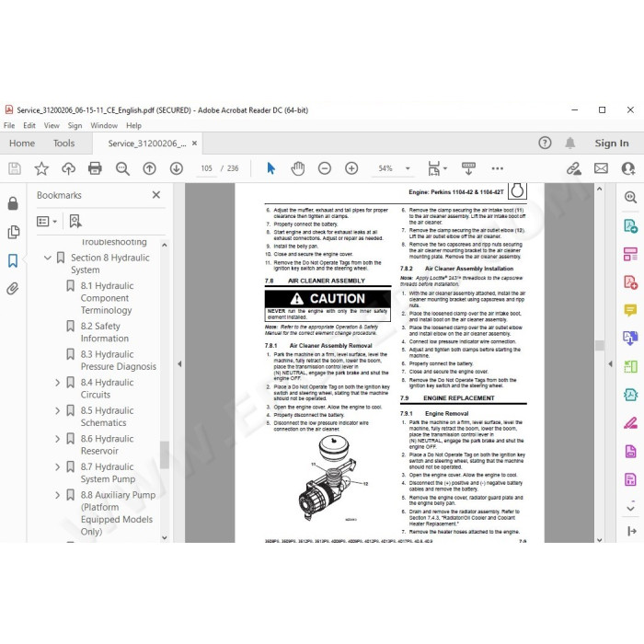Expand 8.6 Hydraulic Reservoir bookmark
This screenshot has width=644, height=644.
[x=57, y=439]
